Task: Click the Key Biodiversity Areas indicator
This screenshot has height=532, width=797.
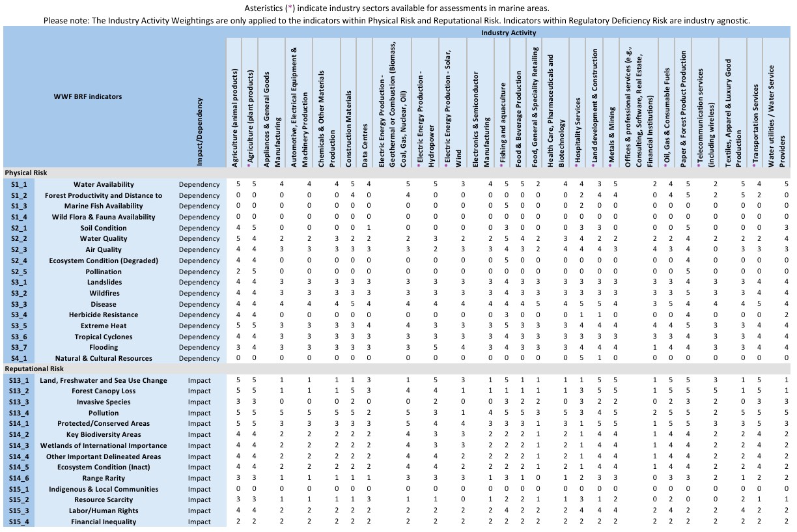Action: tap(104, 434)
